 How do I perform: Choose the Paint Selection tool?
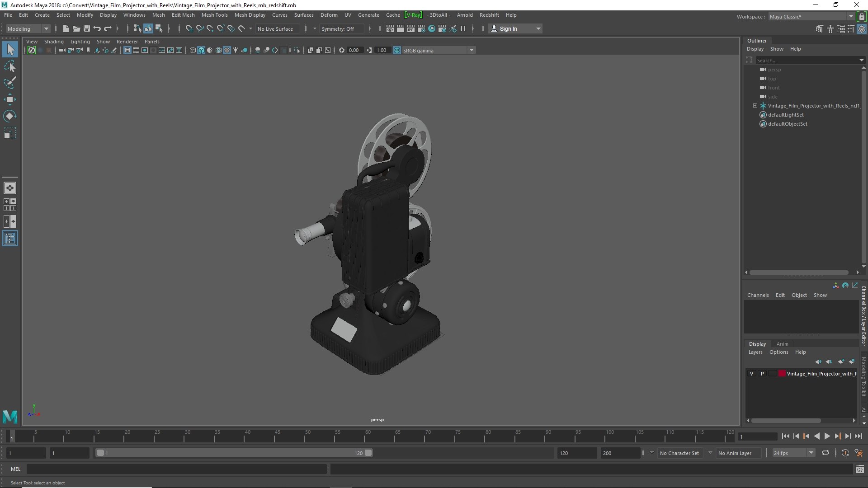(x=10, y=83)
